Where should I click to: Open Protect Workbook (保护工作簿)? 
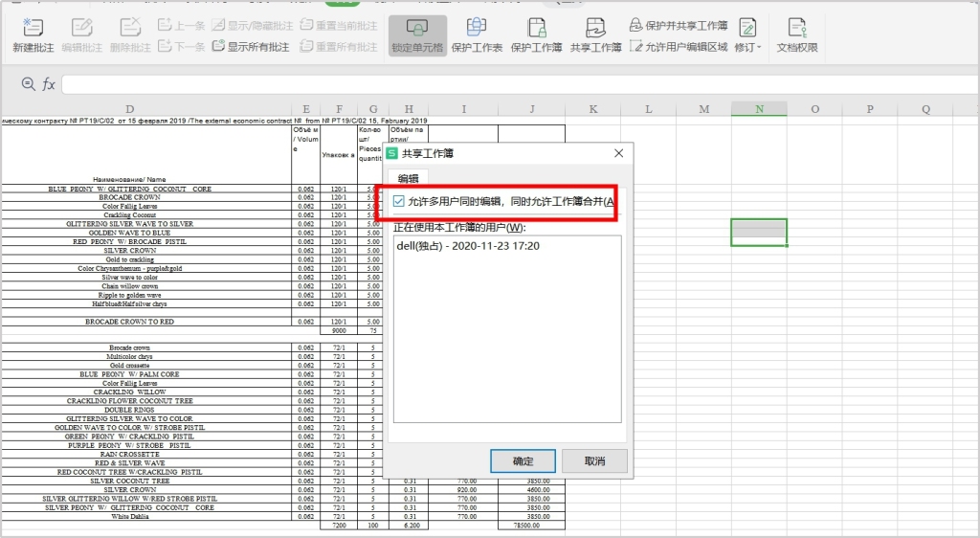536,35
